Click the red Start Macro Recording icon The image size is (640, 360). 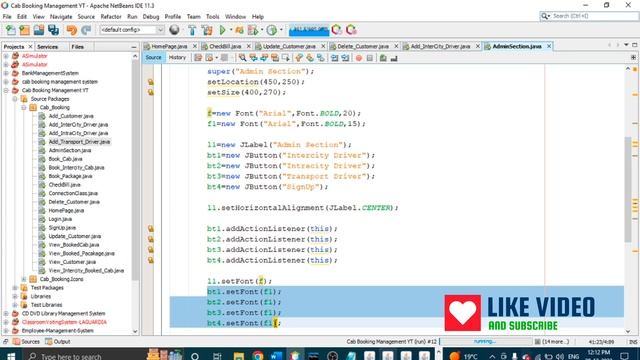pos(359,58)
